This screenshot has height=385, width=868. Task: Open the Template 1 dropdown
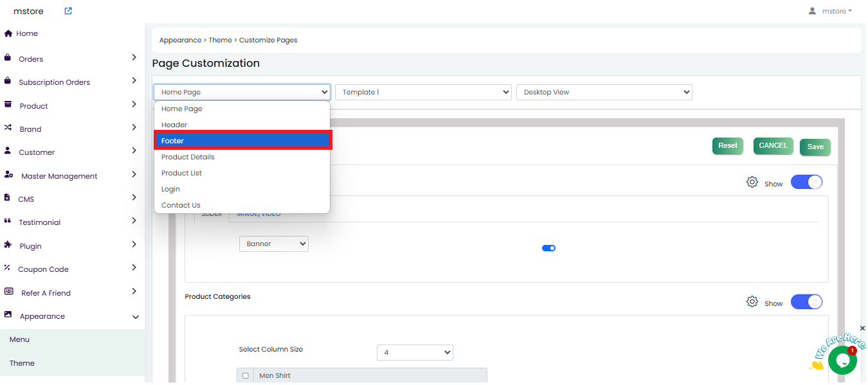coord(423,92)
